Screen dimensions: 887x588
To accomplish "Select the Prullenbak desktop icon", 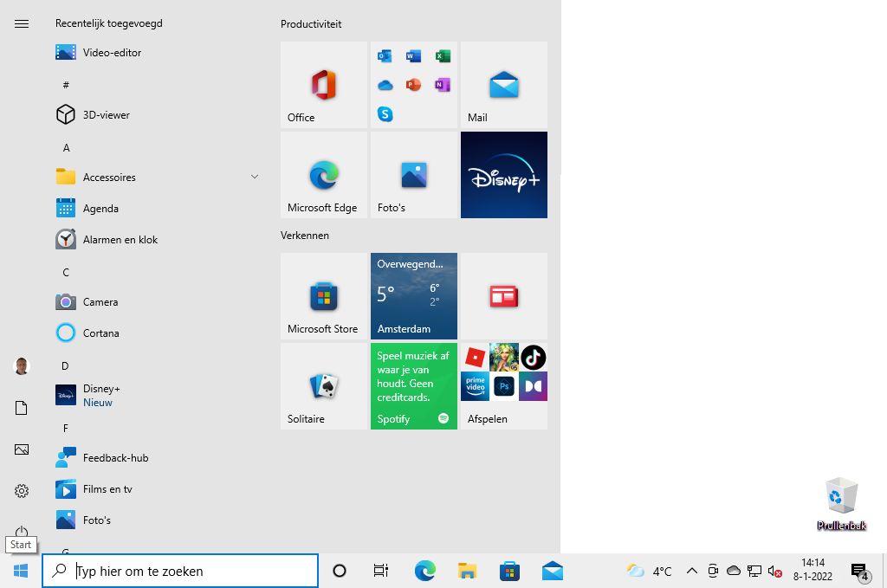I will coord(842,504).
